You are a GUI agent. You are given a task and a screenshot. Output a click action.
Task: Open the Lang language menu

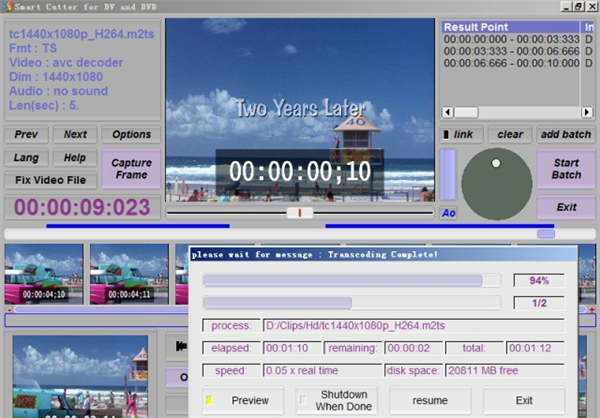click(26, 157)
